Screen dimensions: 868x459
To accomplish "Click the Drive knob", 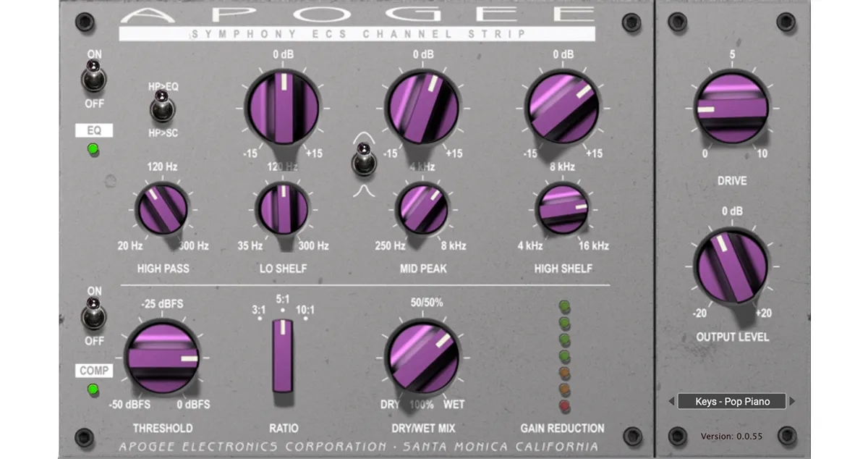I will (731, 108).
